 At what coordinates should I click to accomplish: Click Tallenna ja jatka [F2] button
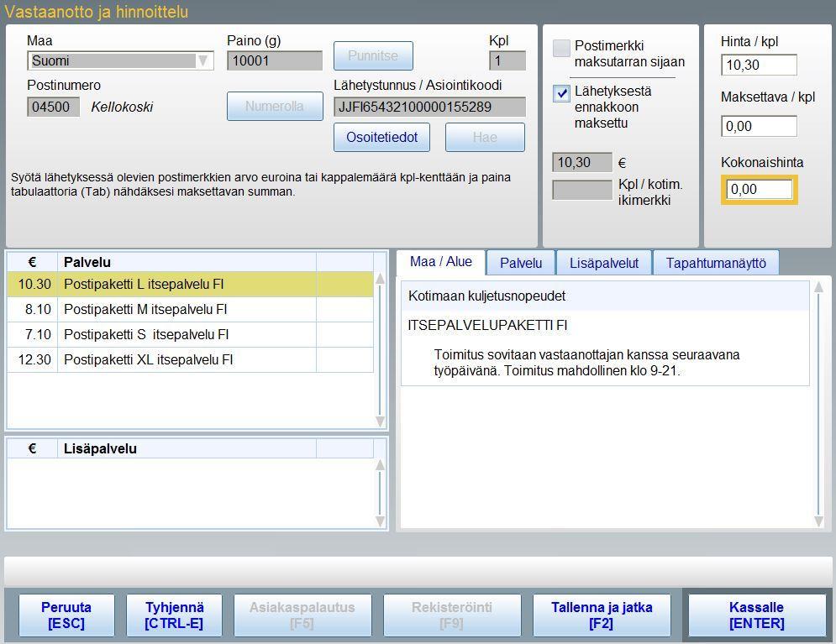pyautogui.click(x=602, y=615)
